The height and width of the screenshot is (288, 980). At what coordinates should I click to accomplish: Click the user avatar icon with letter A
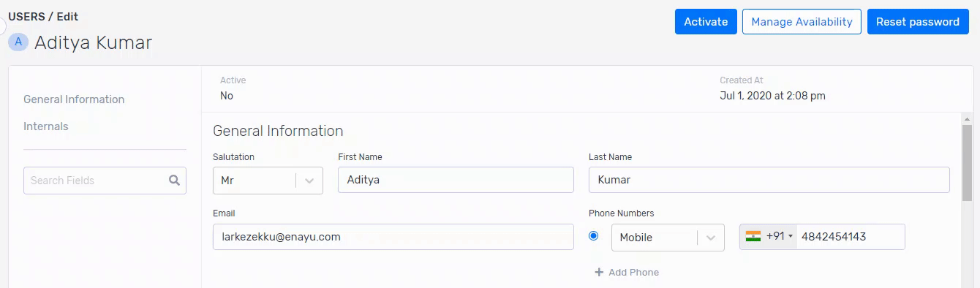point(18,42)
